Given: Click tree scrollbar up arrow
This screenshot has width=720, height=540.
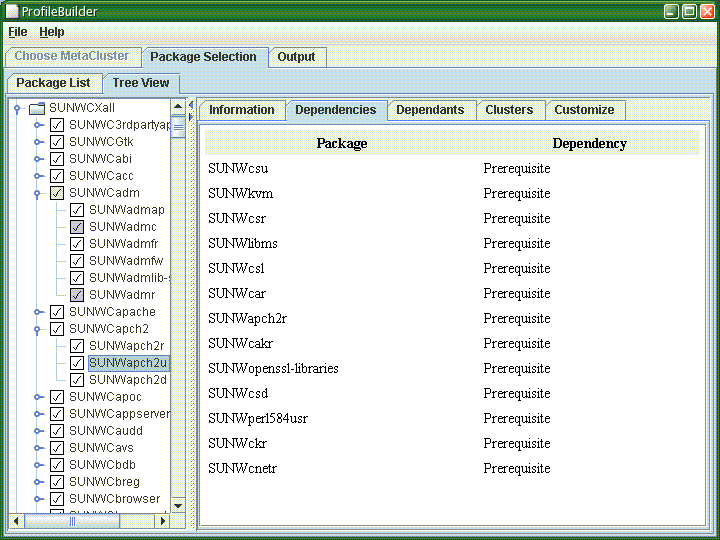Looking at the screenshot, I should [x=178, y=107].
